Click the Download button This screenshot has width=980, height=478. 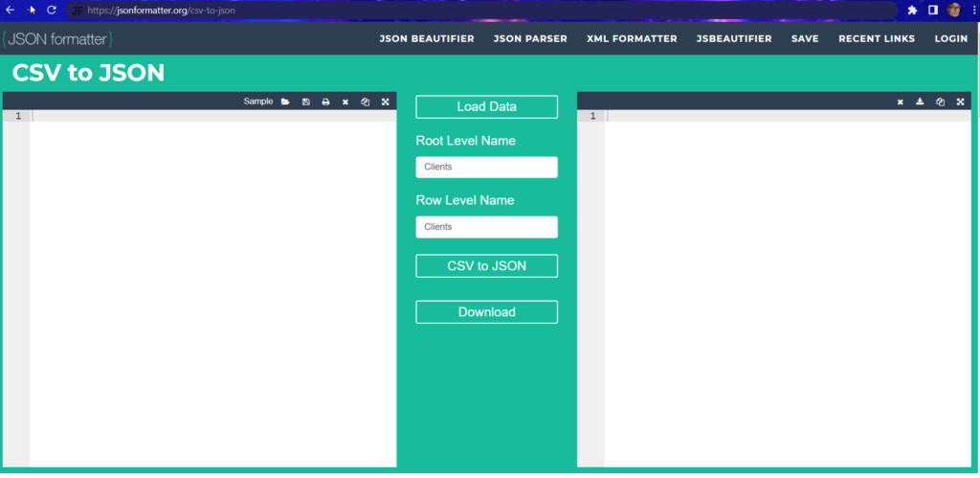(487, 312)
